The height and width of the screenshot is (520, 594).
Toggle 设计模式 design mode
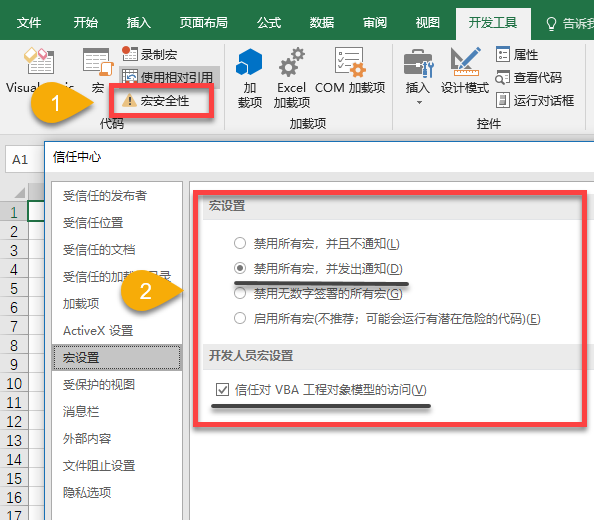(465, 70)
